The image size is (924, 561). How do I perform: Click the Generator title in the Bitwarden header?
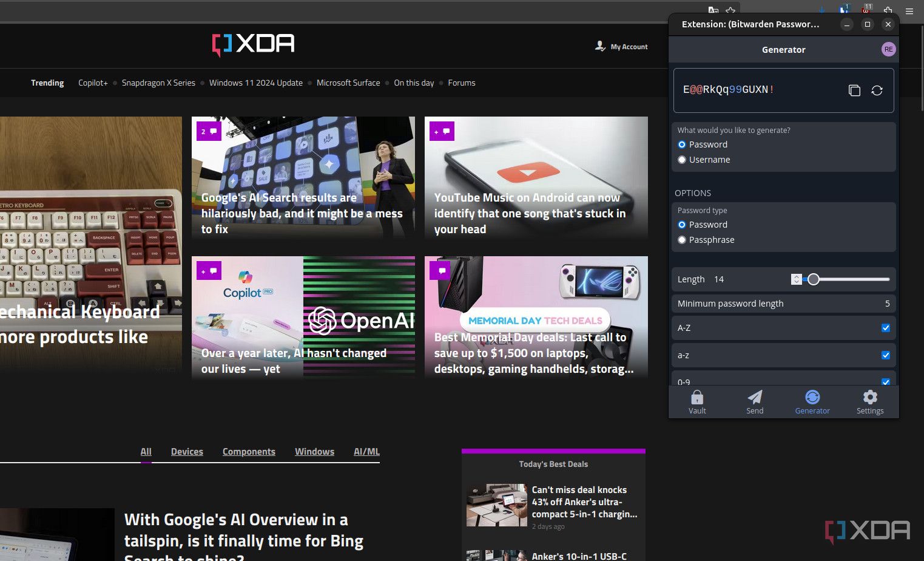tap(783, 50)
